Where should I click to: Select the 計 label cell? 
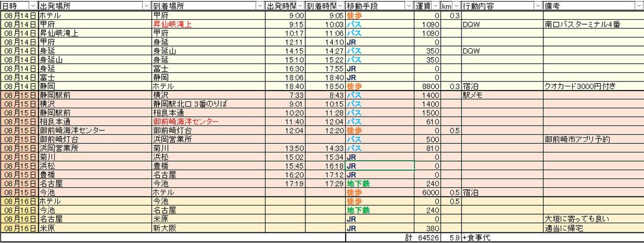[380, 237]
